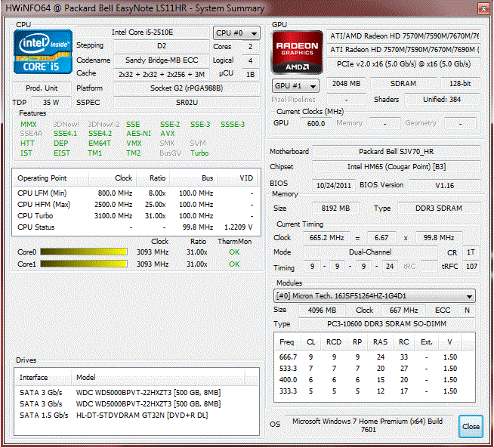Select the CPU HFM (Max) row
Image resolution: width=494 pixels, height=448 pixels.
[135, 205]
